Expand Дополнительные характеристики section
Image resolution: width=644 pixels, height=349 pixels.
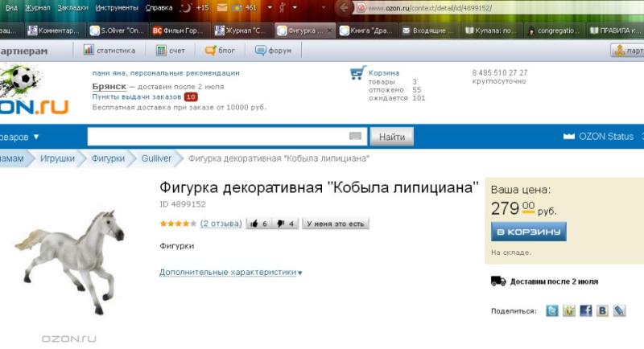230,273
